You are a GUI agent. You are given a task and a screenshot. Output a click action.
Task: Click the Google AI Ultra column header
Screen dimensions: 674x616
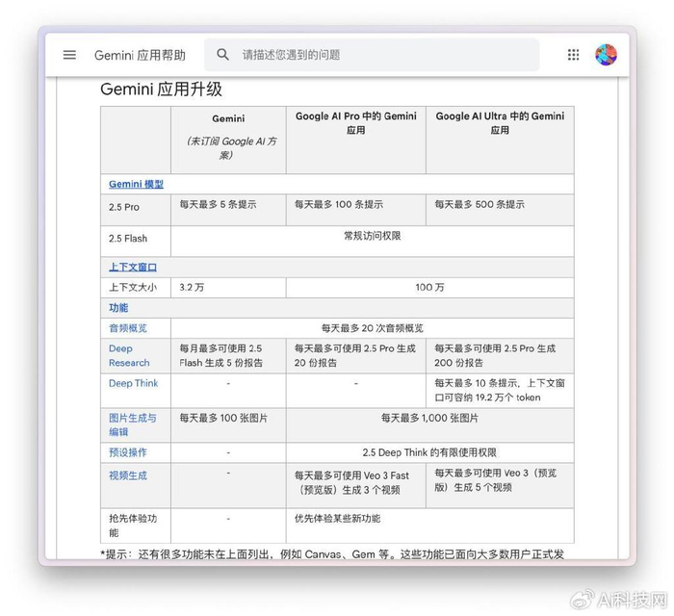tap(500, 140)
